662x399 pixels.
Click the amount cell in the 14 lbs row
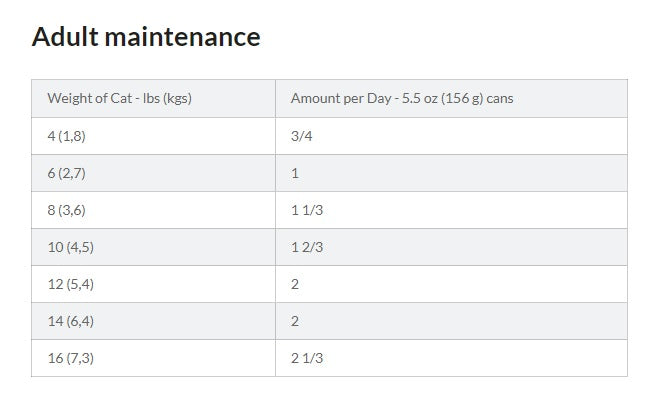pos(451,321)
